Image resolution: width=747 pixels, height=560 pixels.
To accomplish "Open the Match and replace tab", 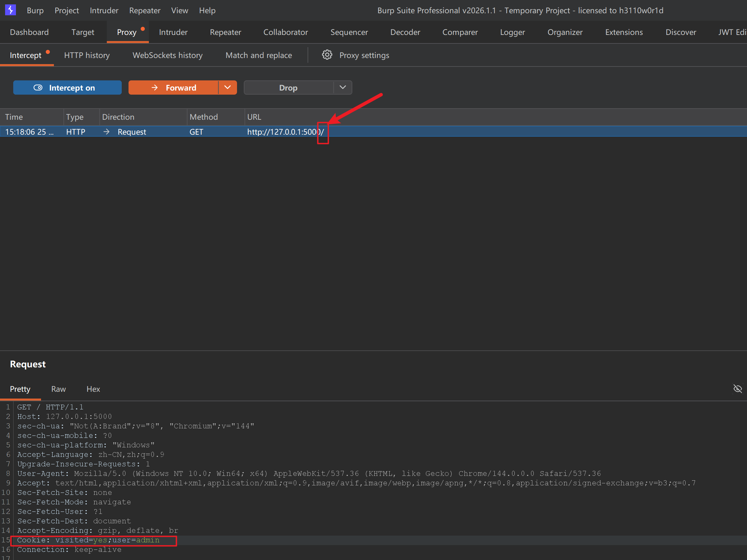I will (x=258, y=55).
